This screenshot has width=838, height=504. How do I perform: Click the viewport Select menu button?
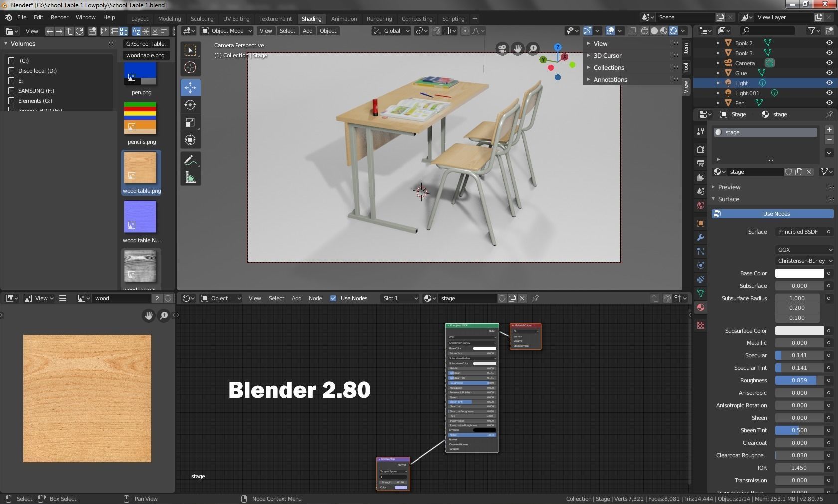pyautogui.click(x=287, y=31)
